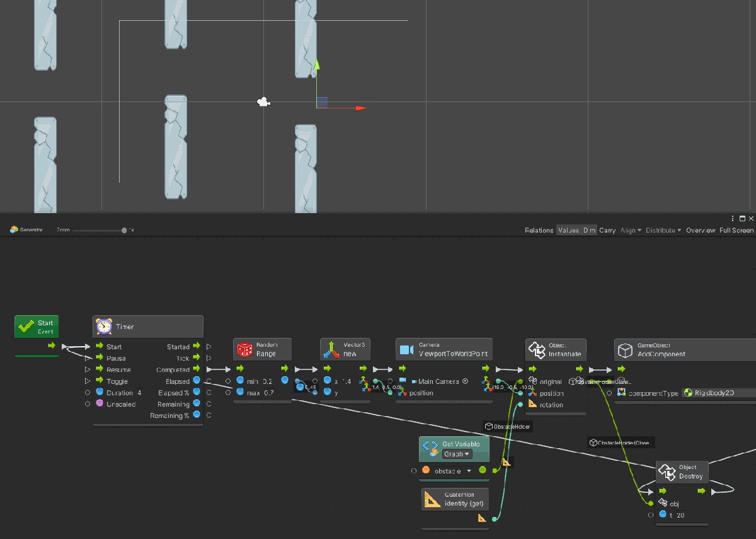
Task: Click the Overview button
Action: [701, 230]
